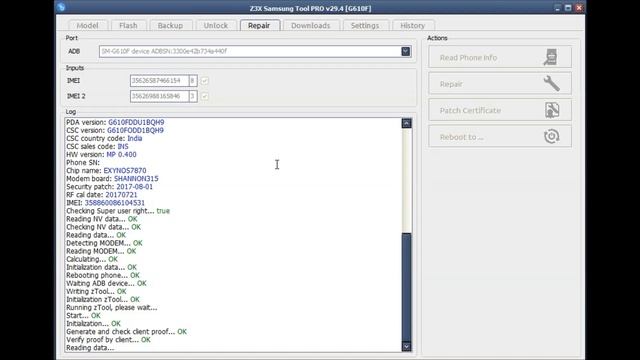
Task: Click the circular reboot icon
Action: pyautogui.click(x=551, y=136)
